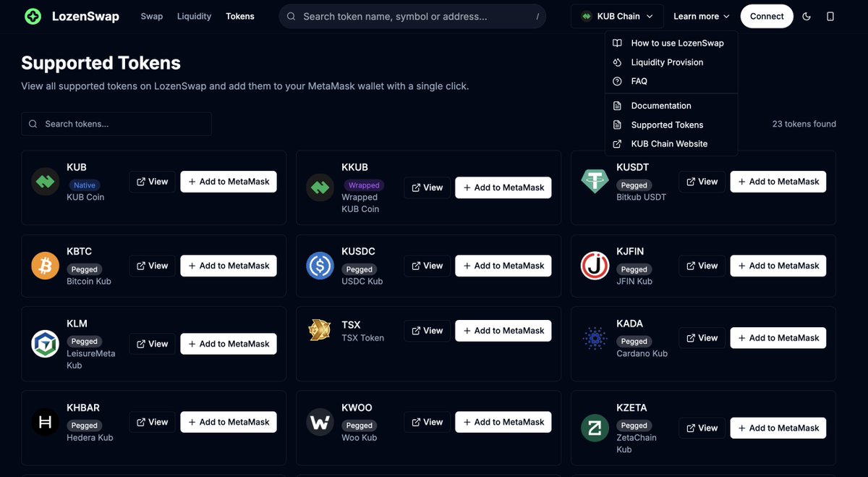868x477 pixels.
Task: Click the KUB token logo
Action: pyautogui.click(x=46, y=182)
